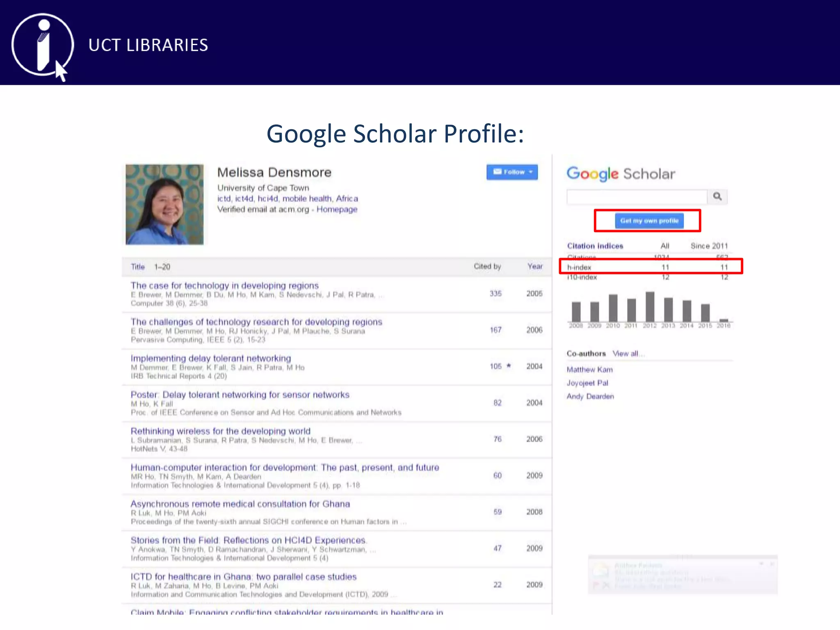Click Melissa Densmore's profile photo
Screen dimensions: 840x630
coord(164,204)
